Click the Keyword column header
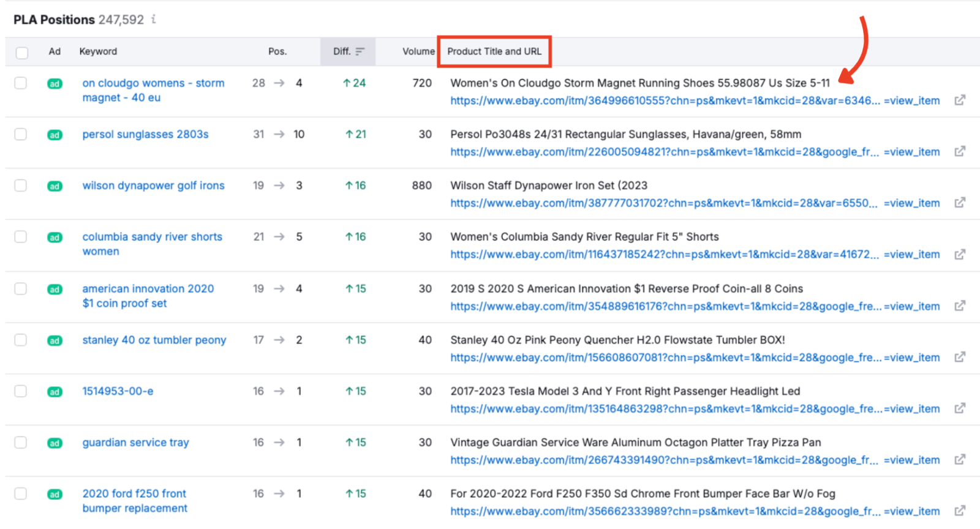The width and height of the screenshot is (980, 529). point(98,51)
